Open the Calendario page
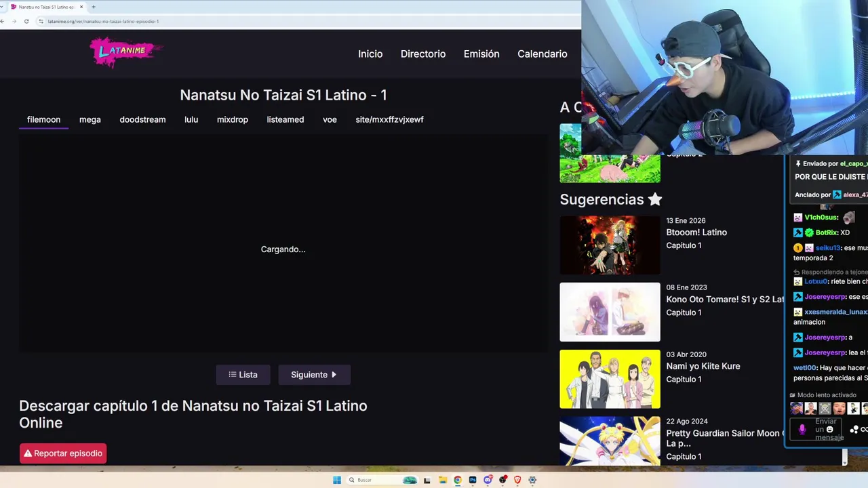 542,54
